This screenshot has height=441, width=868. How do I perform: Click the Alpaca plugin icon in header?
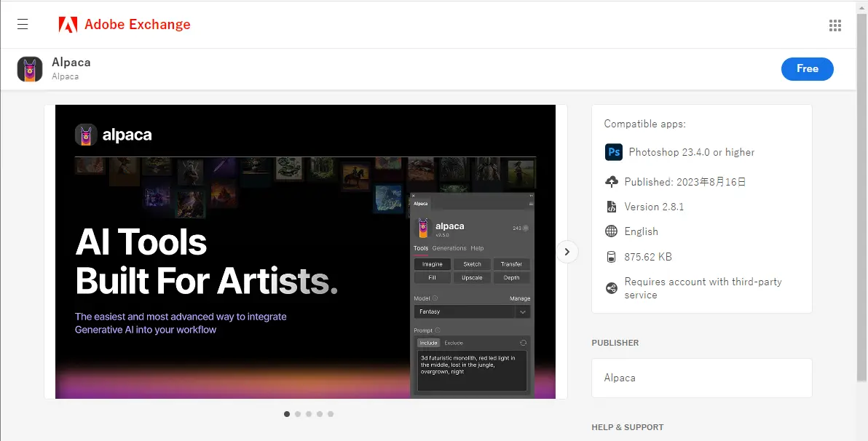(30, 69)
